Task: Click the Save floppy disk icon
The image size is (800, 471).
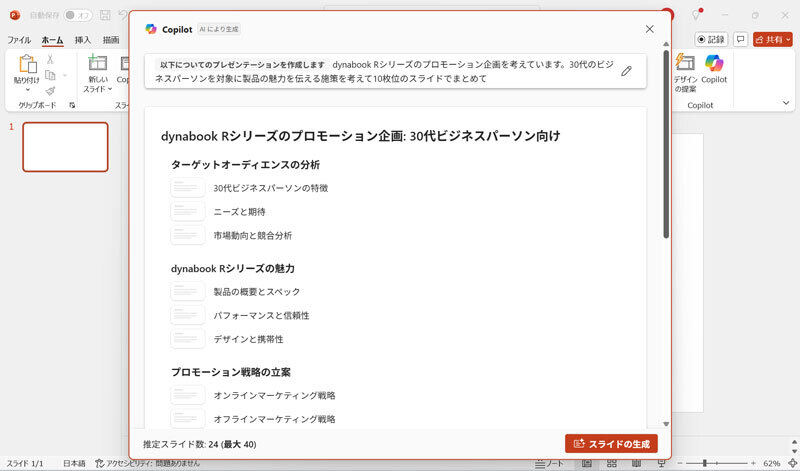Action: click(105, 15)
